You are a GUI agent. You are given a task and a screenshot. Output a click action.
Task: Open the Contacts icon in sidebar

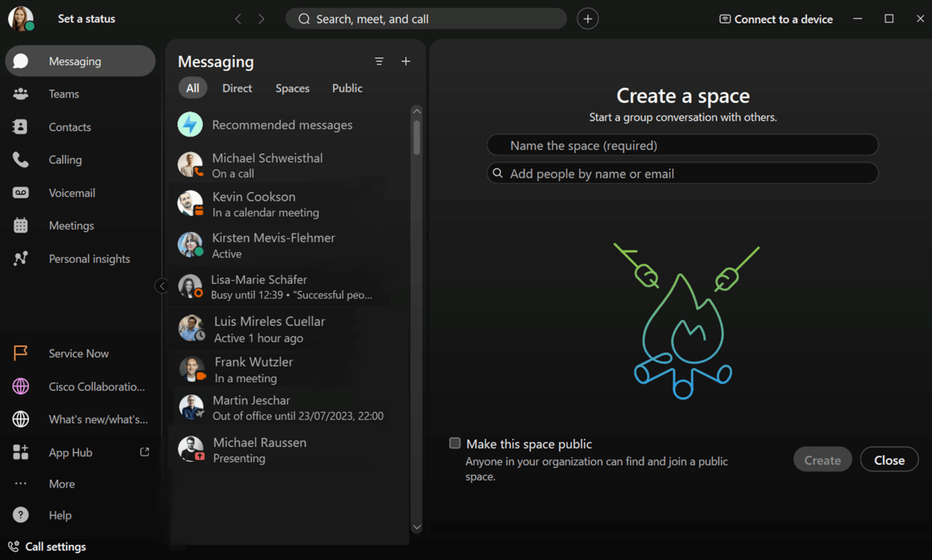pos(20,126)
